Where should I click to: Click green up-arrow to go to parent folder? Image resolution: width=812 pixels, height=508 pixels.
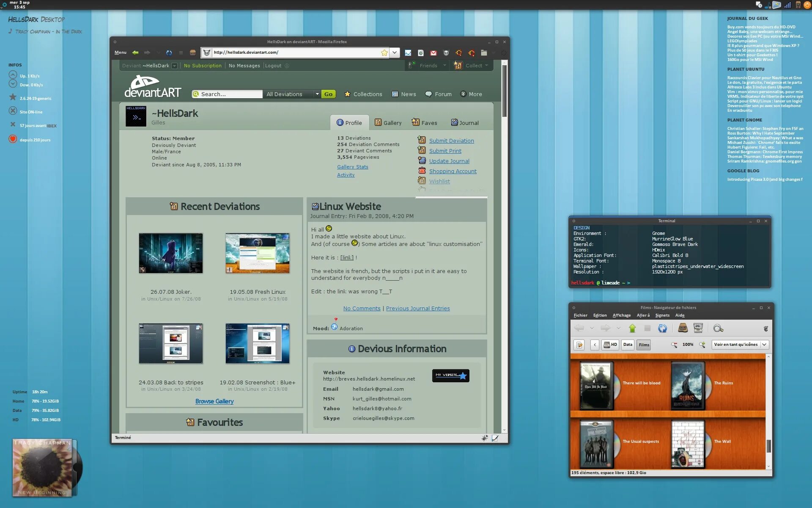(632, 328)
